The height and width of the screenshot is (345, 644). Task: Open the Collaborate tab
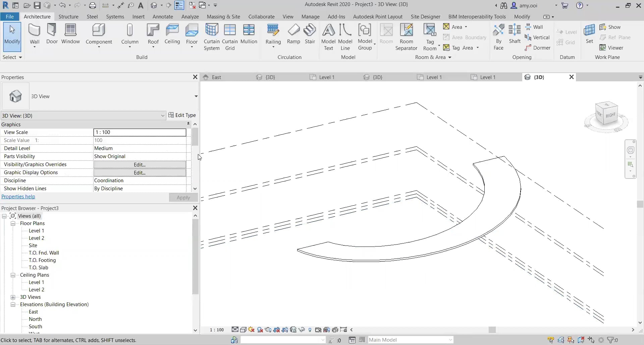[x=261, y=16]
